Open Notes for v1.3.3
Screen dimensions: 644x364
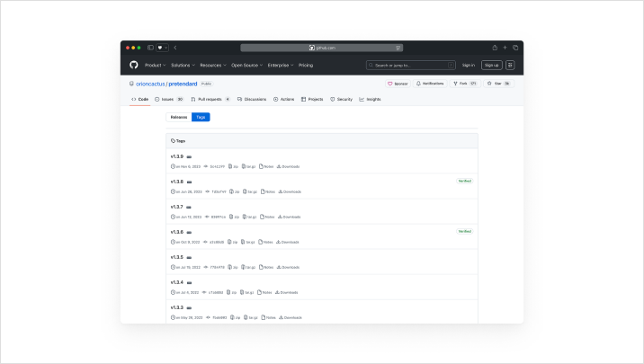point(269,317)
